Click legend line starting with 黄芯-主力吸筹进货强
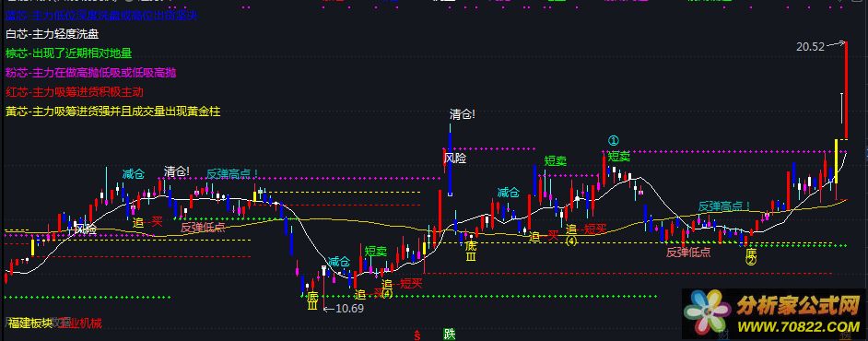 pyautogui.click(x=113, y=112)
